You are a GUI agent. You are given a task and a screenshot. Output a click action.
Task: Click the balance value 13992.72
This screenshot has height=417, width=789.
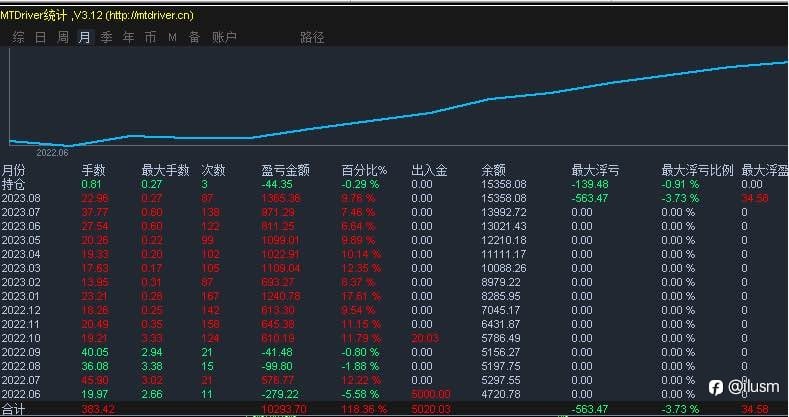tap(504, 212)
